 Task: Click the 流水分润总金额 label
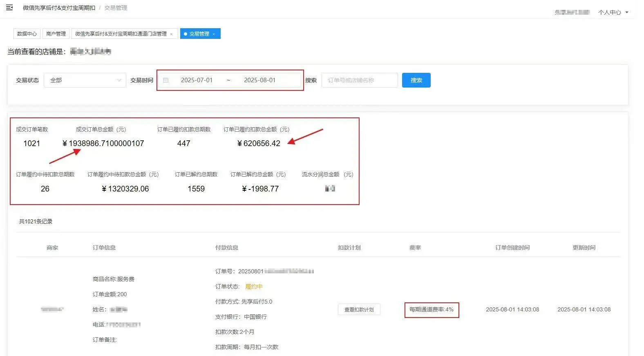(x=327, y=174)
